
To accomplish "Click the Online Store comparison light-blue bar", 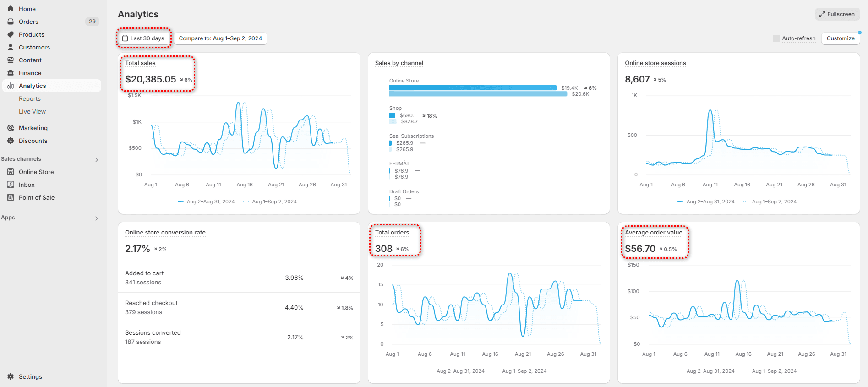I will coord(478,94).
